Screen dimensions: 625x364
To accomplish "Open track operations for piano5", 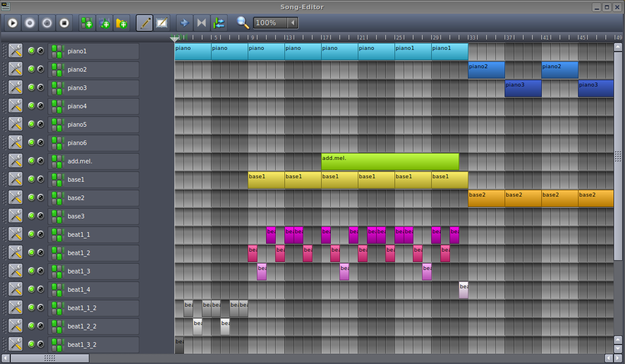I will 15,124.
